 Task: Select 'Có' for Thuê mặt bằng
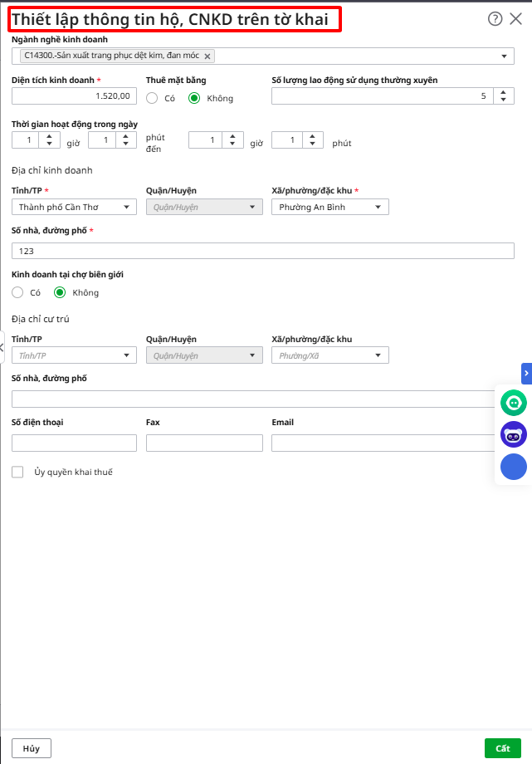(152, 98)
